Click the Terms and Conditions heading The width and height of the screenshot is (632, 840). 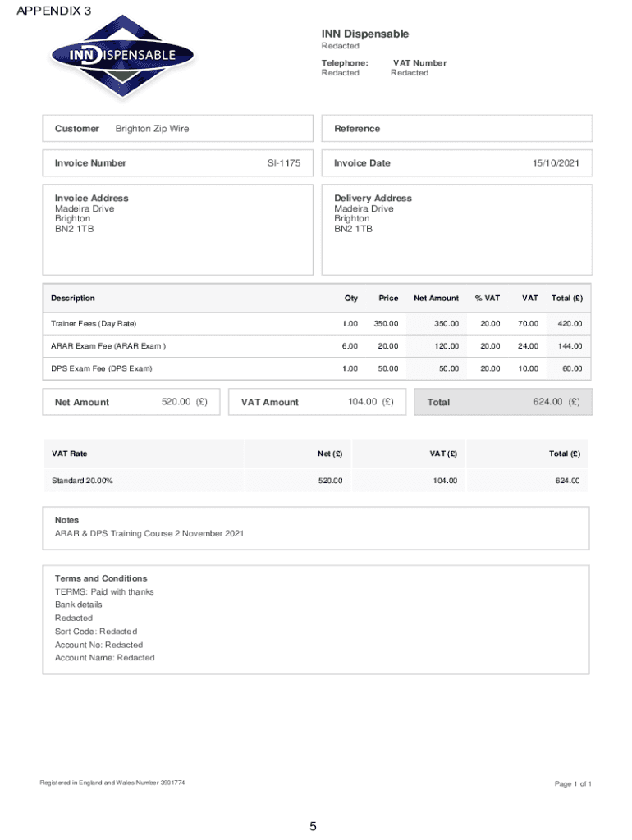[x=101, y=578]
